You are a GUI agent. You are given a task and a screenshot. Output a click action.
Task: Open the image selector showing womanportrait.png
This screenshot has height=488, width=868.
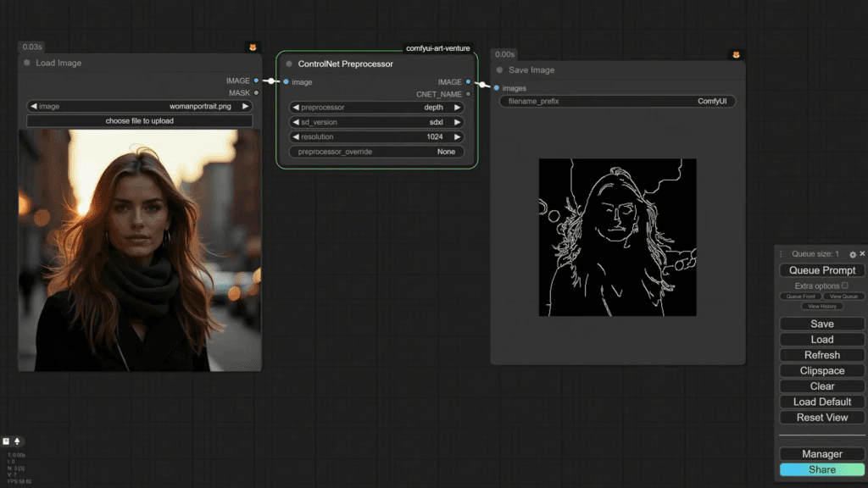pos(140,107)
